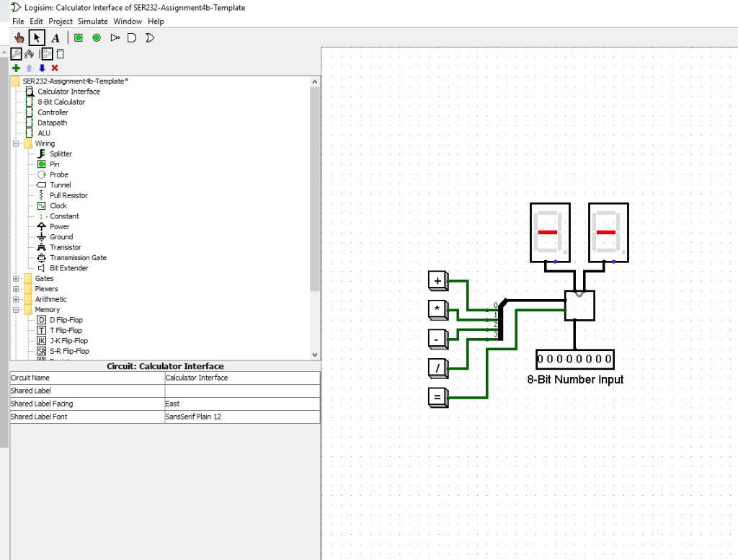Select the Bit Extender component
Screen dimensions: 738x560
tap(68, 268)
